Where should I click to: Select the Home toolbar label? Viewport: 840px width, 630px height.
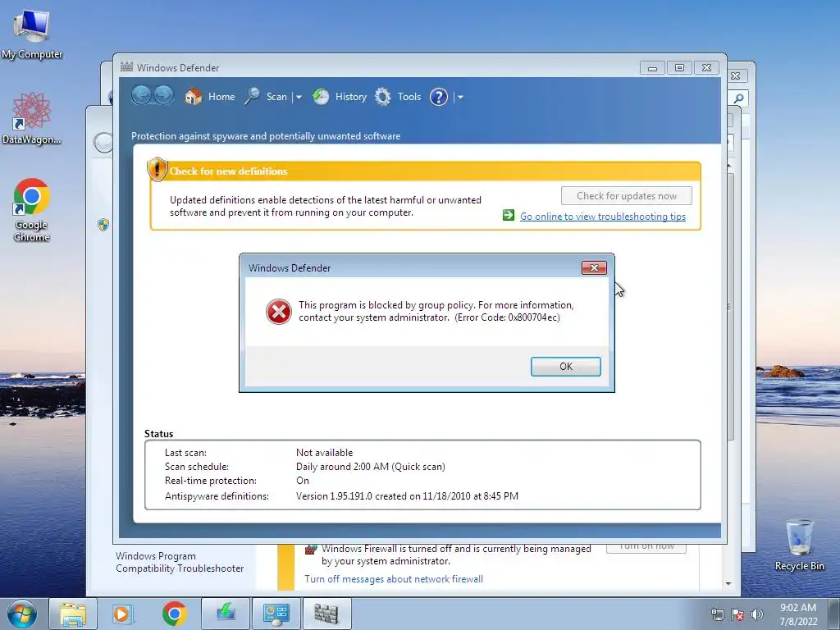click(221, 97)
